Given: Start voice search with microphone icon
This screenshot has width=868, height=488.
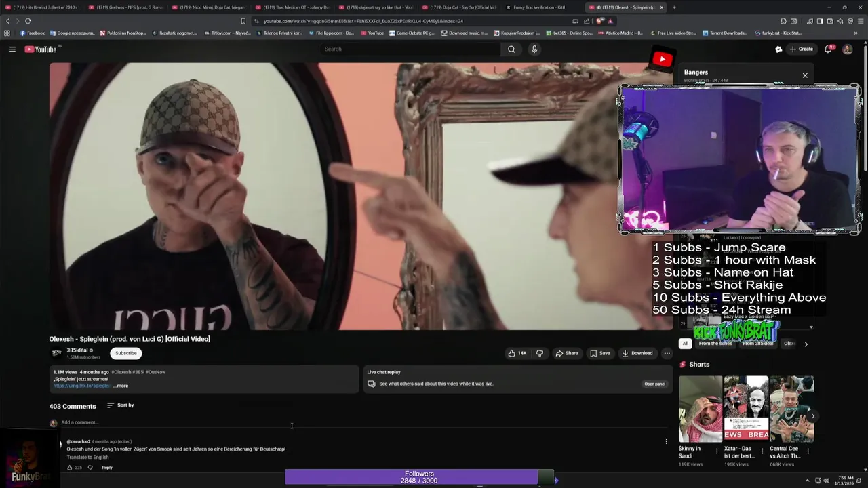Looking at the screenshot, I should pos(534,49).
